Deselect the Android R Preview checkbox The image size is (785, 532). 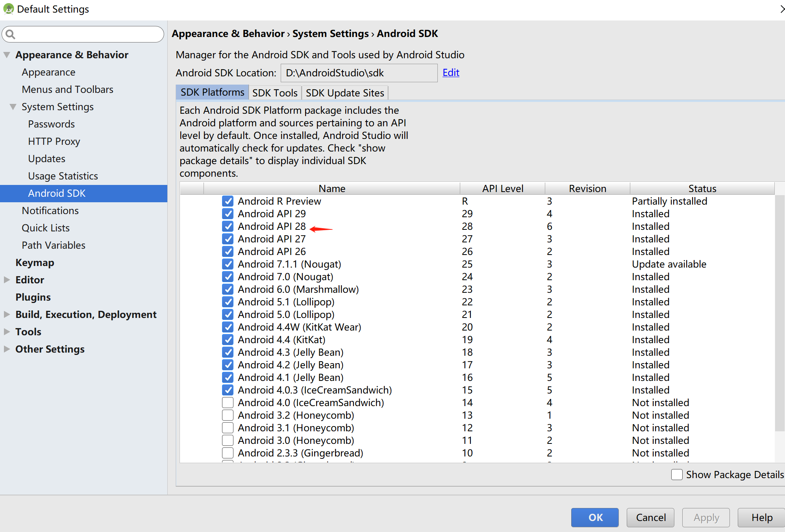pos(228,201)
